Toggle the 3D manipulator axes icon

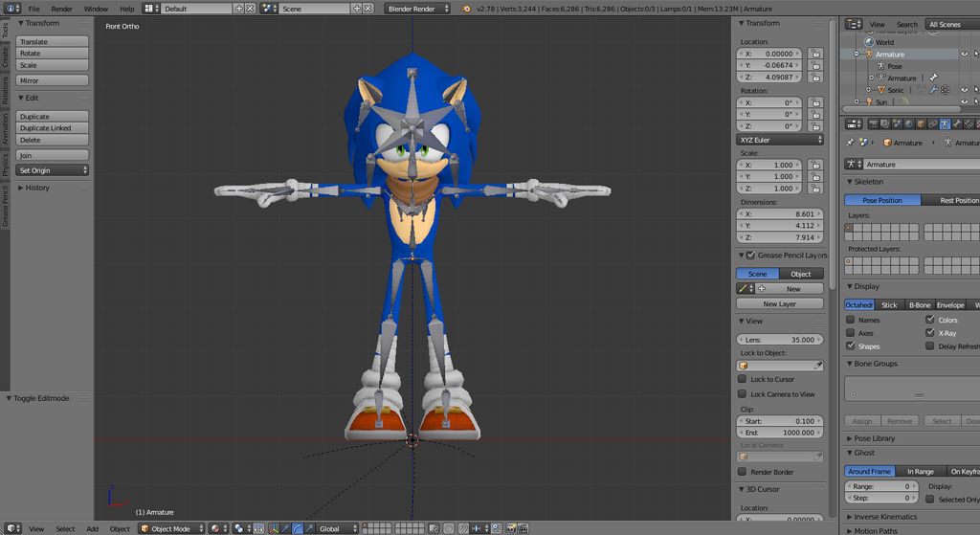[x=274, y=528]
